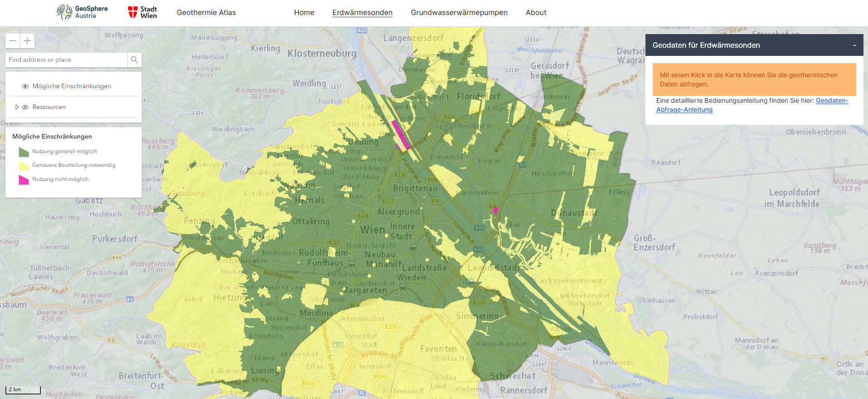This screenshot has height=399, width=868.
Task: Switch to Grundwasserwärmepumpen page
Action: click(x=459, y=13)
